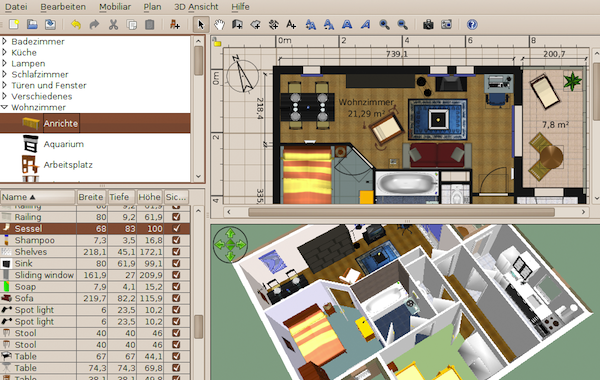Toggle bold text style icon

tap(347, 24)
